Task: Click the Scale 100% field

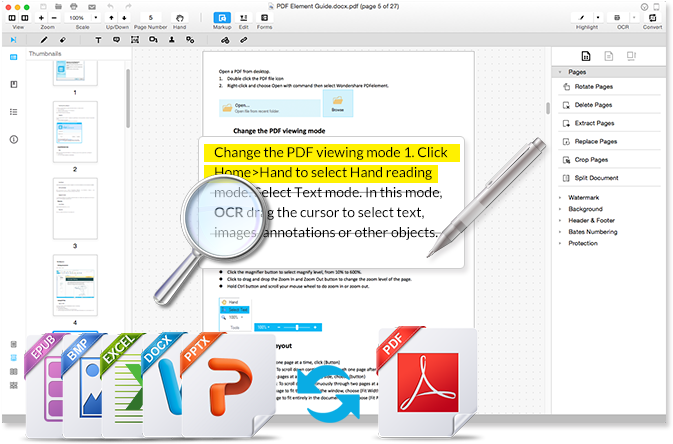Action: (x=77, y=18)
